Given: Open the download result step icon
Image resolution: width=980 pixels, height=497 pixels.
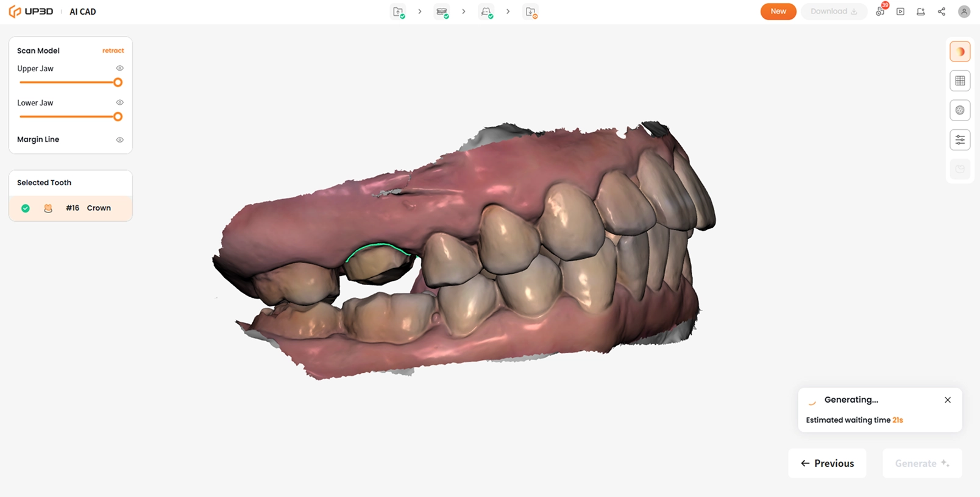Looking at the screenshot, I should pos(531,12).
